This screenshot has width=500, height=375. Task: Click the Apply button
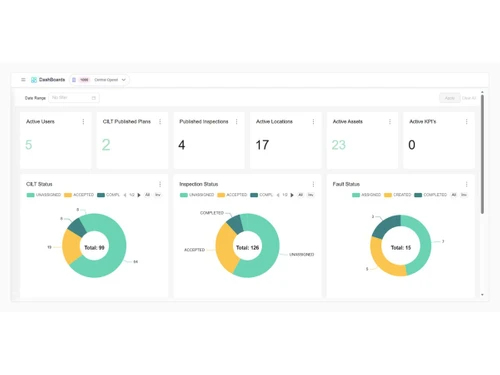(449, 98)
